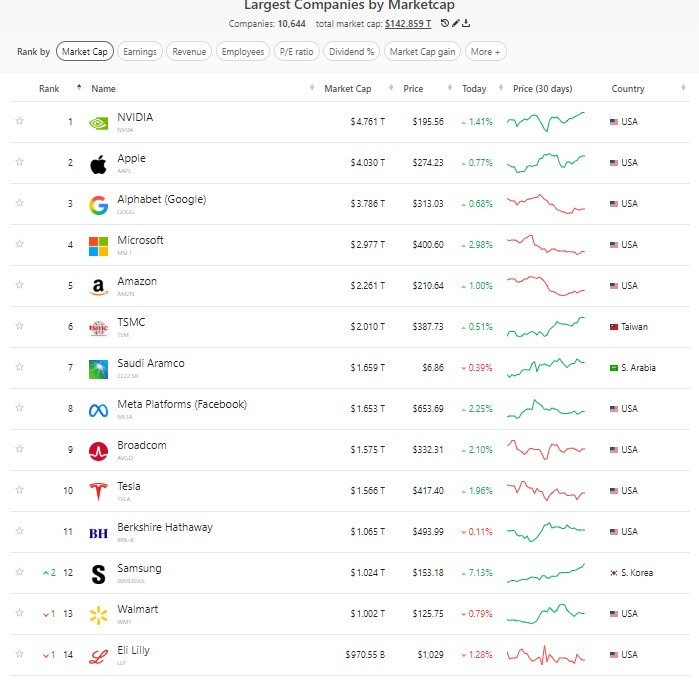The height and width of the screenshot is (682, 699).
Task: Select the Earnings ranking tab
Action: (x=140, y=52)
